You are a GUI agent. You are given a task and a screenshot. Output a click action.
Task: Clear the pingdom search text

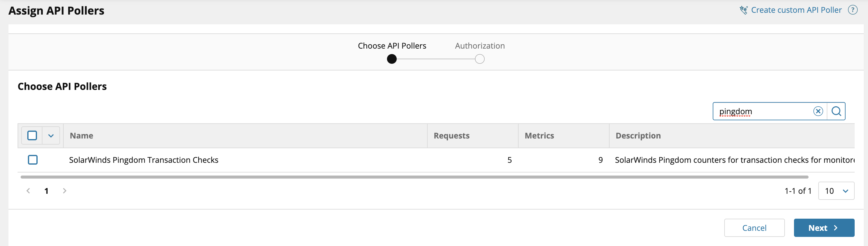[818, 111]
